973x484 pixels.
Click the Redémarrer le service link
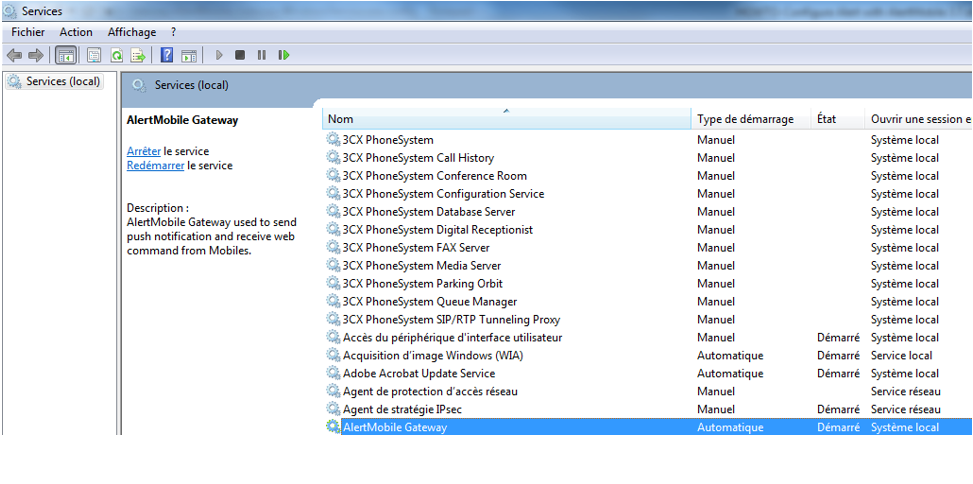click(x=155, y=165)
